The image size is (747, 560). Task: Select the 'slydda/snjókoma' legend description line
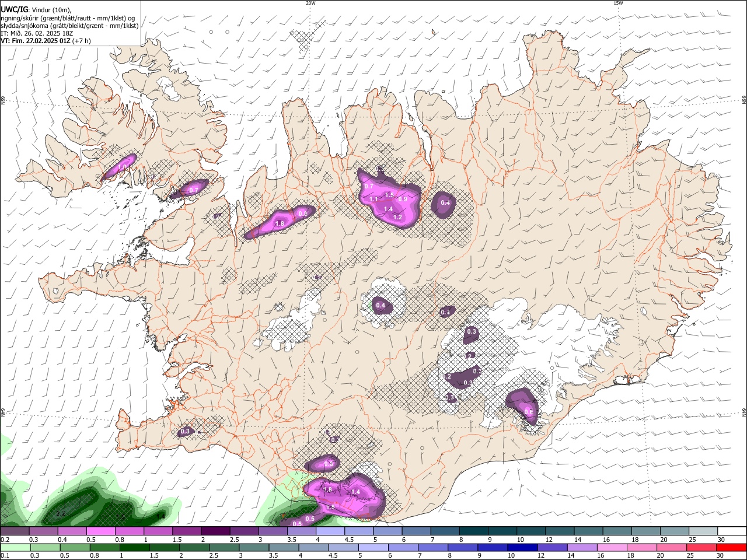(x=69, y=26)
